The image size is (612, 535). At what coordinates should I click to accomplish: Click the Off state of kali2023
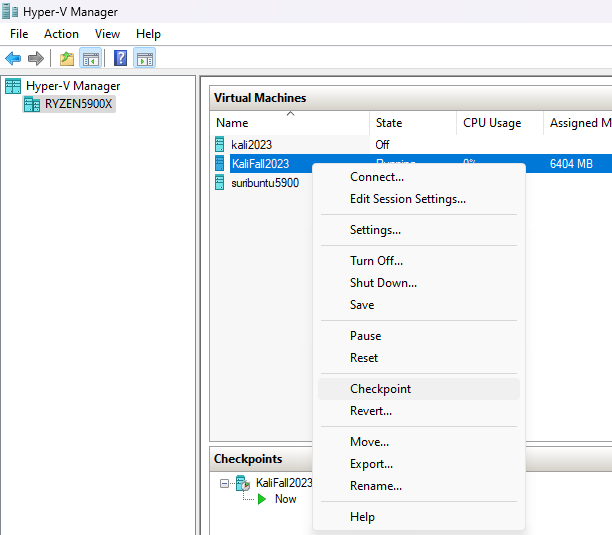coord(382,145)
